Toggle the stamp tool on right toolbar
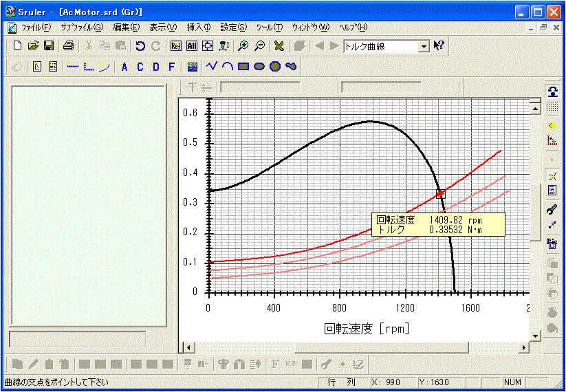This screenshot has width=566, height=392. coord(552,91)
